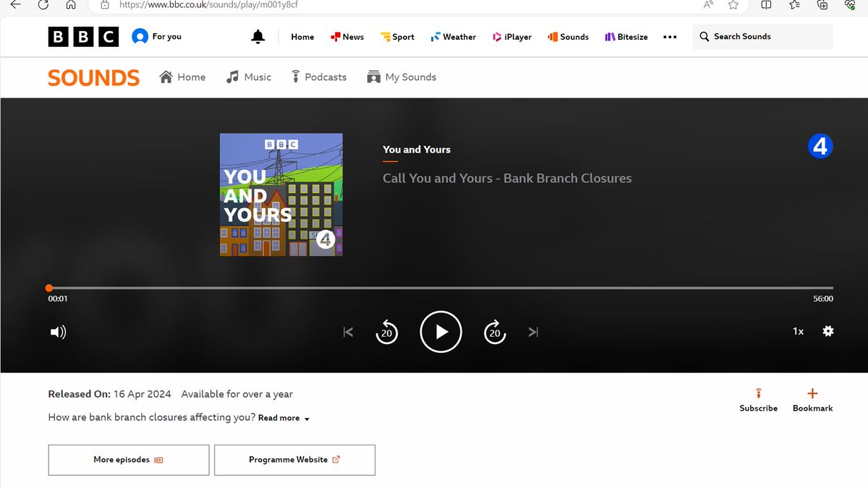Subscribe to You and Yours

(758, 399)
